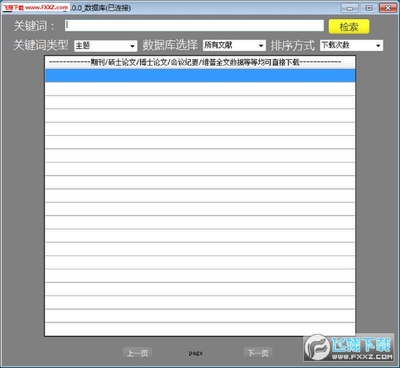Screen dimensions: 400x368
Task: Minimize the 数据库 application window
Action: (350, 8)
